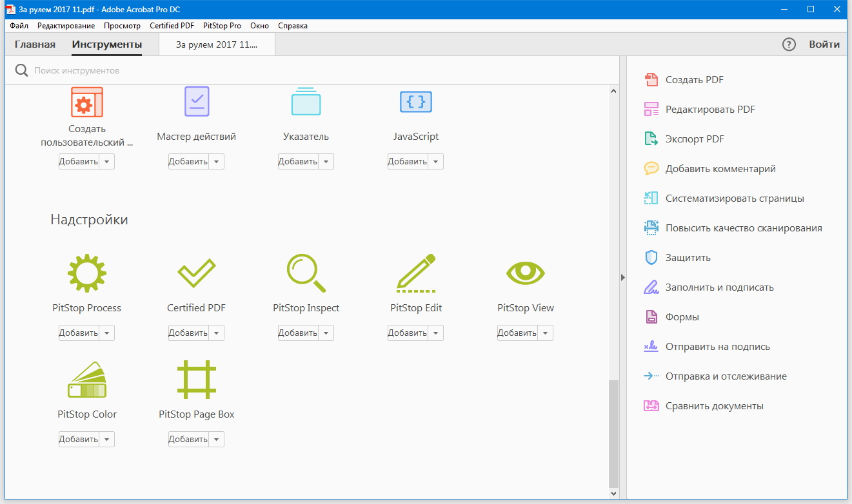Open the Указатель tool icon
Viewport: 852px width, 504px height.
(x=306, y=102)
